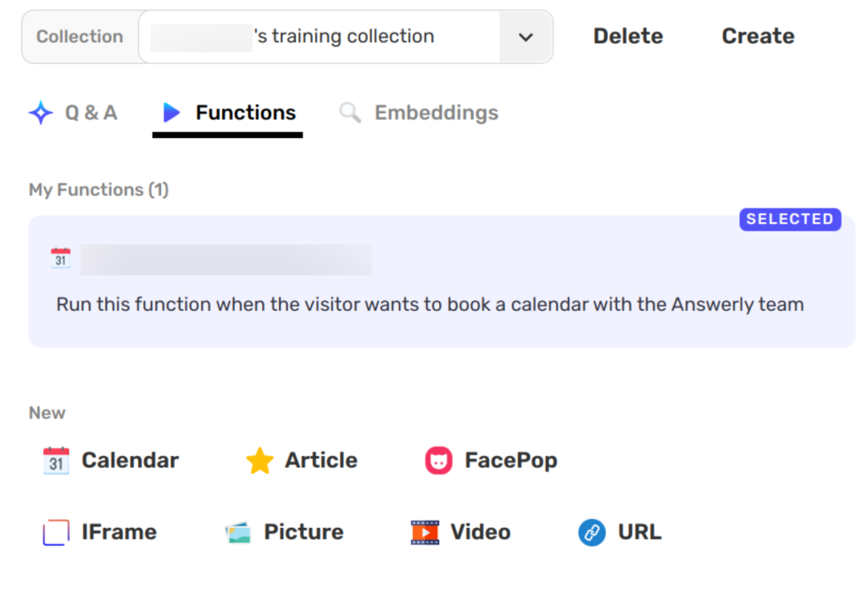
Task: Select the Functions tab
Action: pyautogui.click(x=245, y=113)
